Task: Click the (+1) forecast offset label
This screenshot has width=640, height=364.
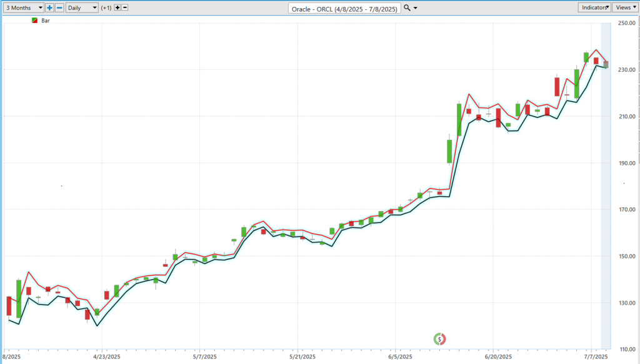Action: tap(106, 7)
